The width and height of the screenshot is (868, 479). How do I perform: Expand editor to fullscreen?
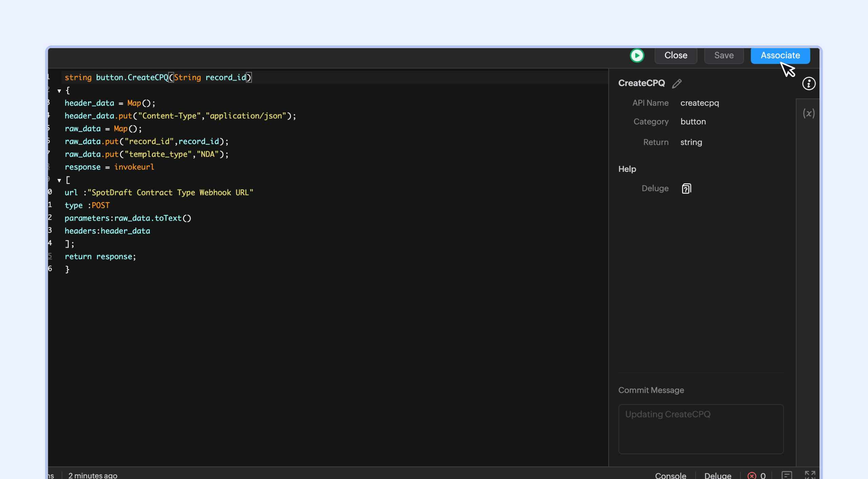click(x=810, y=475)
